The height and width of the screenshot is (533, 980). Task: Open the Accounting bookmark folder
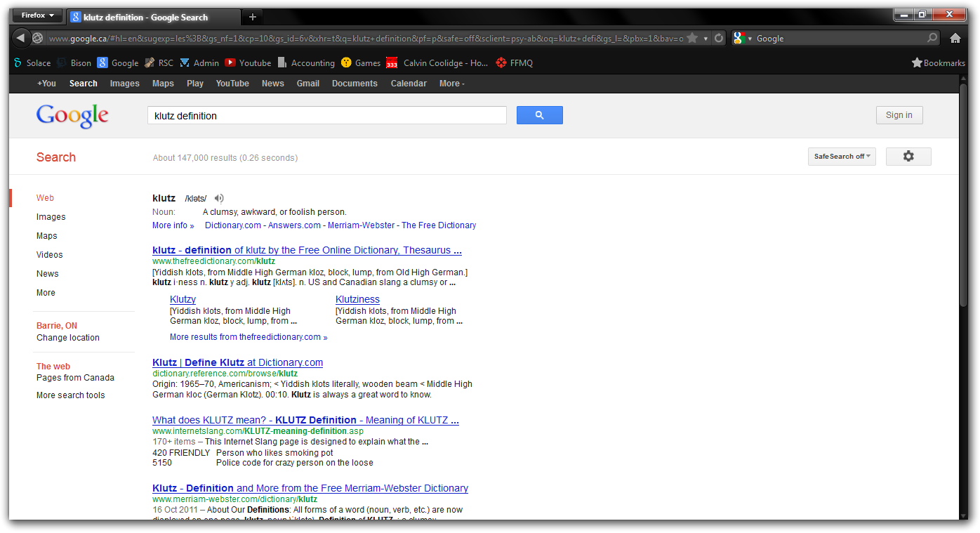coord(306,63)
